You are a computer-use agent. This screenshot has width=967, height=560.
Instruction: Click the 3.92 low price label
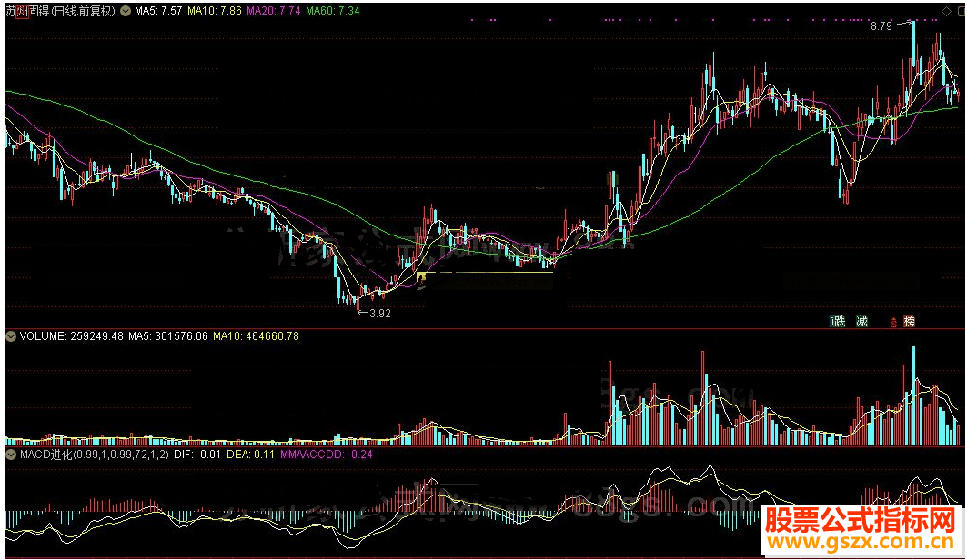pos(380,313)
